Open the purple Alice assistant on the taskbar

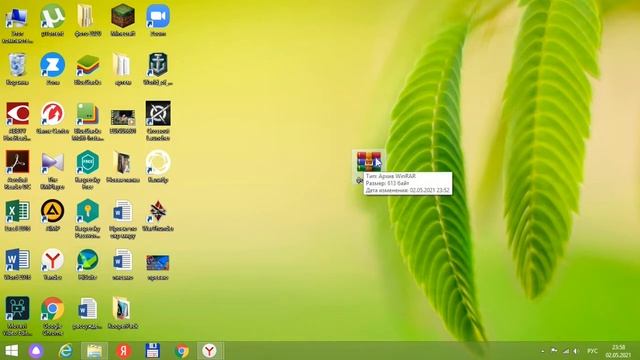pyautogui.click(x=36, y=351)
